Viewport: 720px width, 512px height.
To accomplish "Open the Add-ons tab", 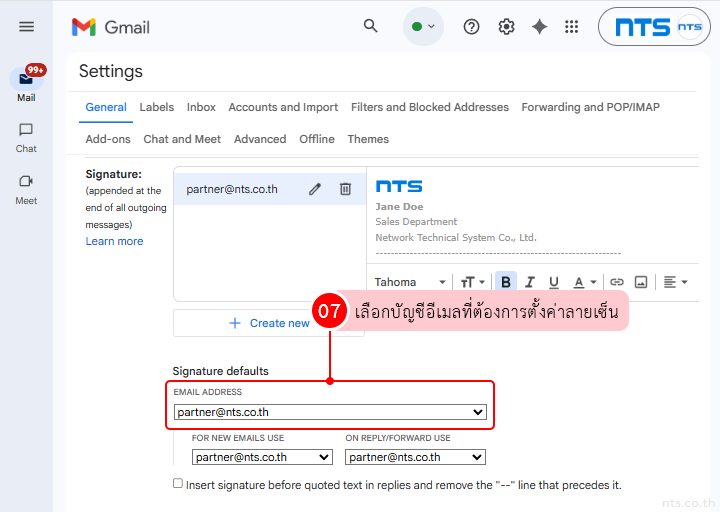I will point(108,139).
